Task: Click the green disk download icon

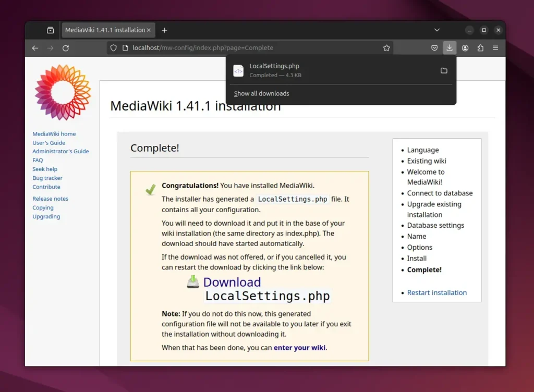Action: coord(193,281)
